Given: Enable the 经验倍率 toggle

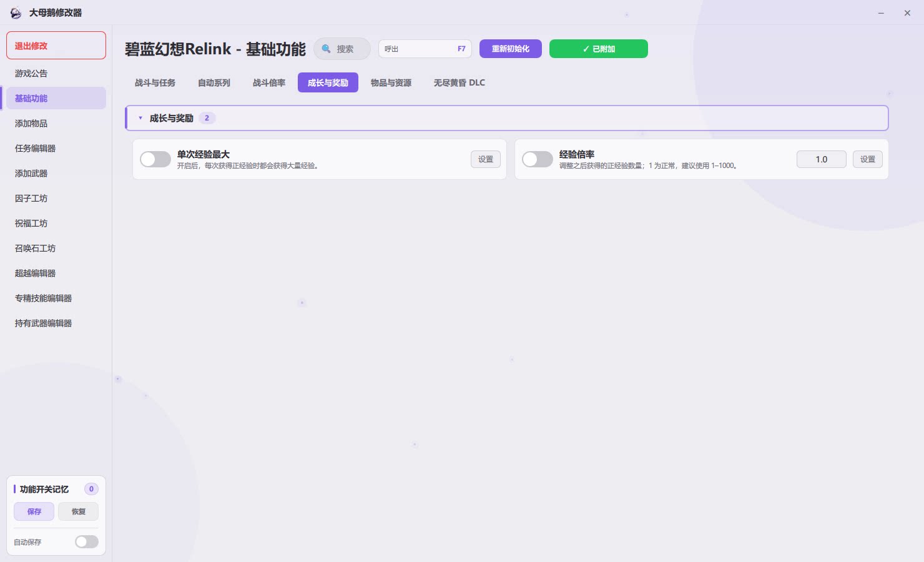Looking at the screenshot, I should coord(538,159).
